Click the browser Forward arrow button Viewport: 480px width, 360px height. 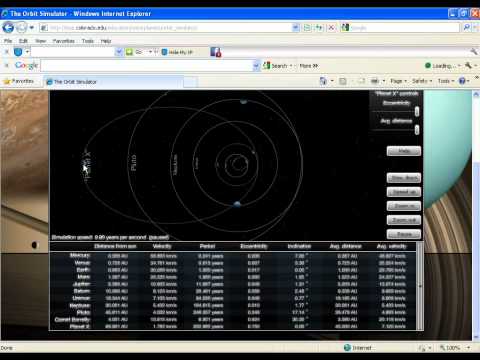21,27
